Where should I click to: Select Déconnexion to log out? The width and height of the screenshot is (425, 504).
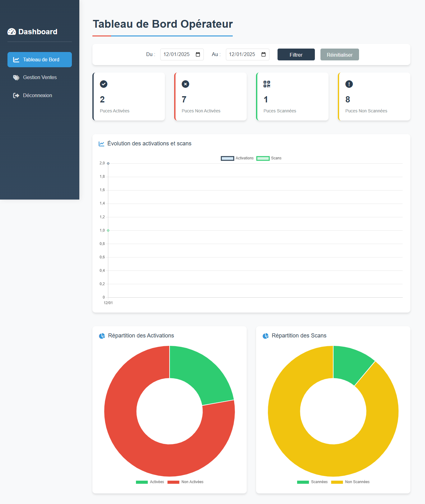click(37, 96)
